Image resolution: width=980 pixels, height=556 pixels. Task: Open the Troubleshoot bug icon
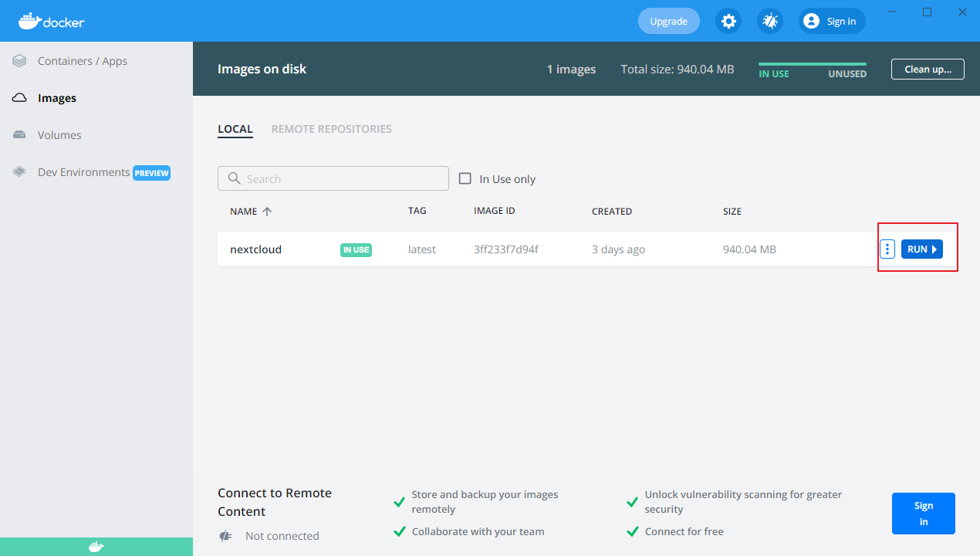(x=770, y=21)
